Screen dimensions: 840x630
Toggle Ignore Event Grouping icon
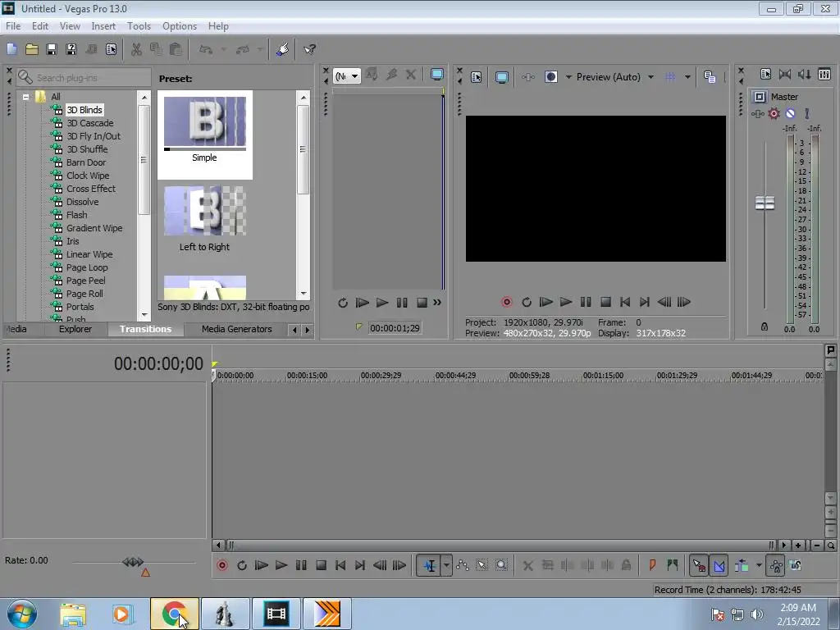[796, 565]
